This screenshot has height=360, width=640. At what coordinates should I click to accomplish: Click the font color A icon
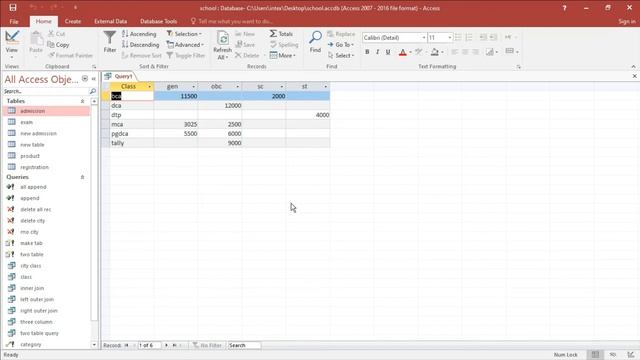[x=402, y=52]
